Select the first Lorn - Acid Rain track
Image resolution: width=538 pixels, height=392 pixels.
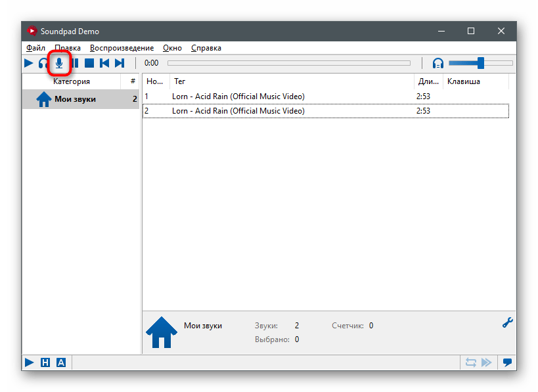click(x=238, y=97)
